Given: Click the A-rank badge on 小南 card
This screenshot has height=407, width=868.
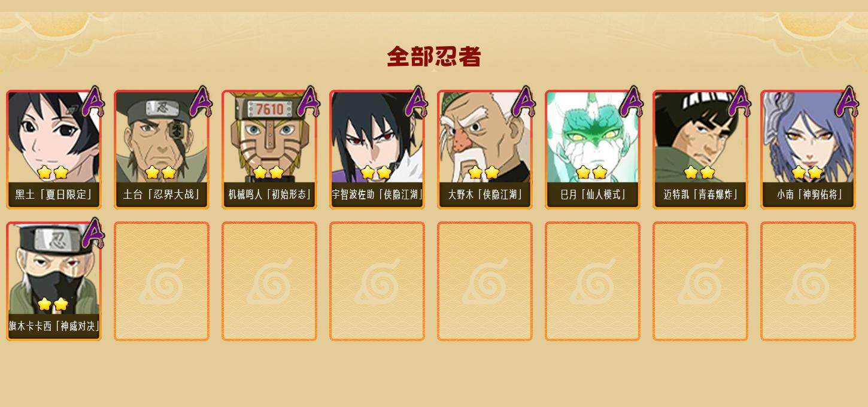Looking at the screenshot, I should pyautogui.click(x=847, y=102).
